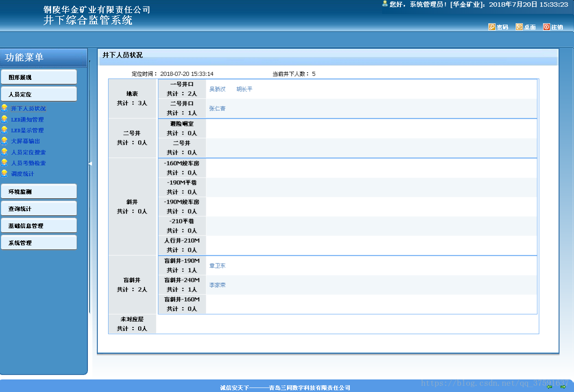Click the user avatar icon before 您好
The height and width of the screenshot is (392, 574).
point(385,4)
